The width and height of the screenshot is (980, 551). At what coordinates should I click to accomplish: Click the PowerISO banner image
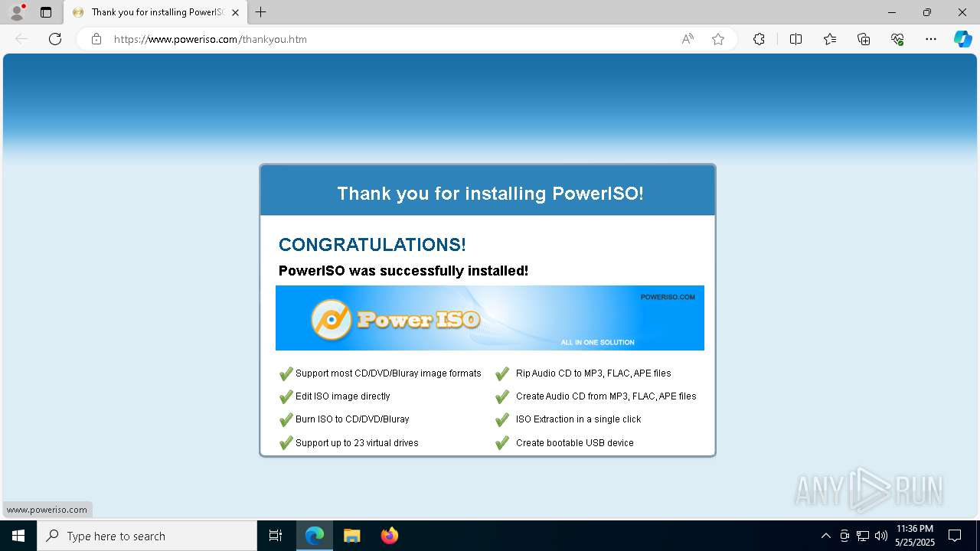(x=490, y=318)
